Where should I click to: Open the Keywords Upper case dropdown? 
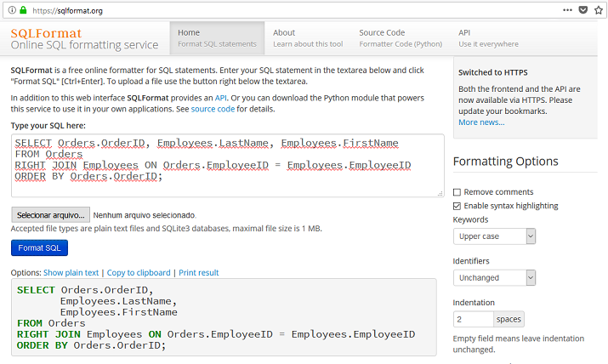pyautogui.click(x=494, y=236)
